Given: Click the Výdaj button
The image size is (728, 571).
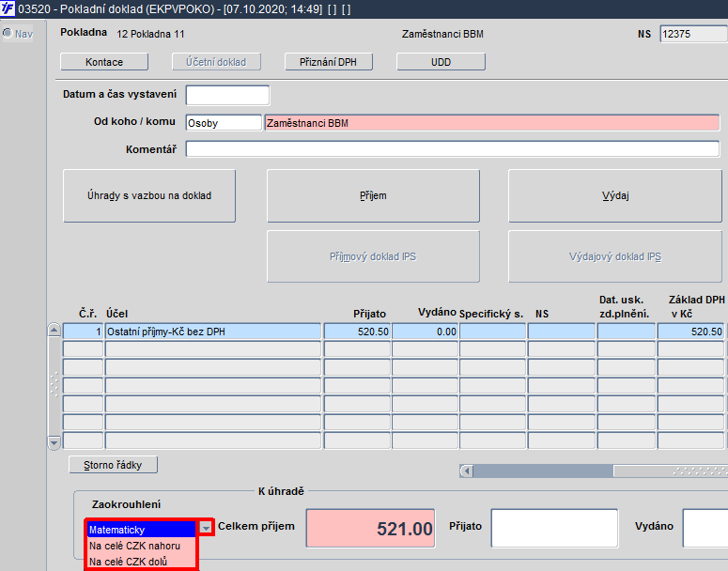Looking at the screenshot, I should [x=615, y=196].
